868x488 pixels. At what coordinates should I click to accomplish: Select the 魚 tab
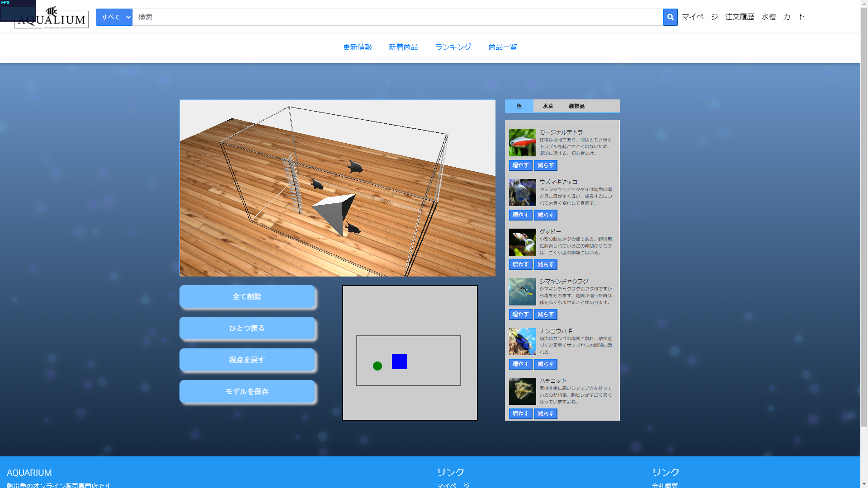click(519, 106)
